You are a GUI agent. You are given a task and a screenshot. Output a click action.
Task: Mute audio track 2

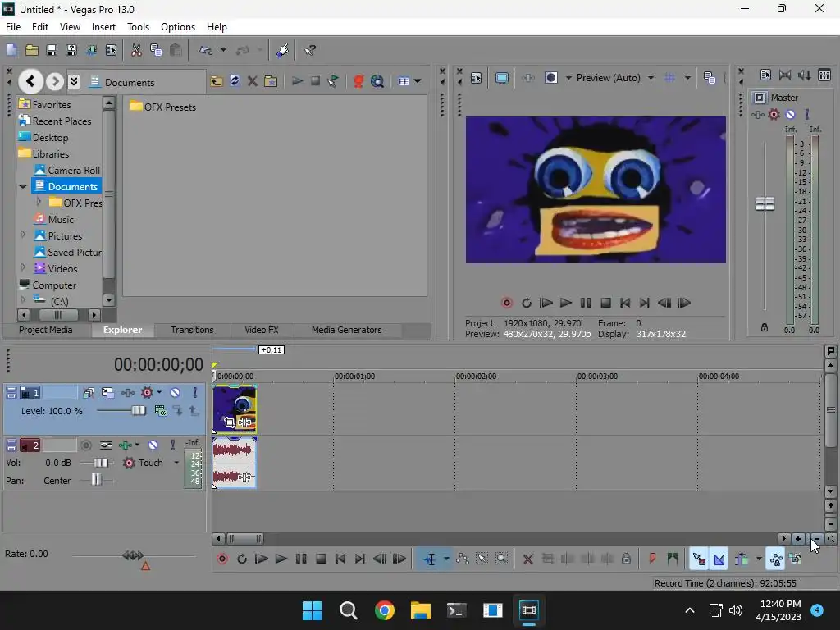coord(153,445)
